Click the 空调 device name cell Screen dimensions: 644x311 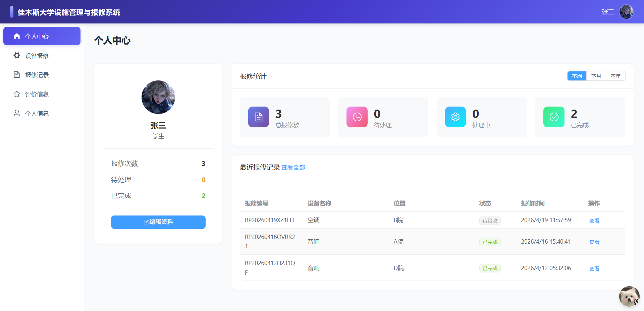314,220
